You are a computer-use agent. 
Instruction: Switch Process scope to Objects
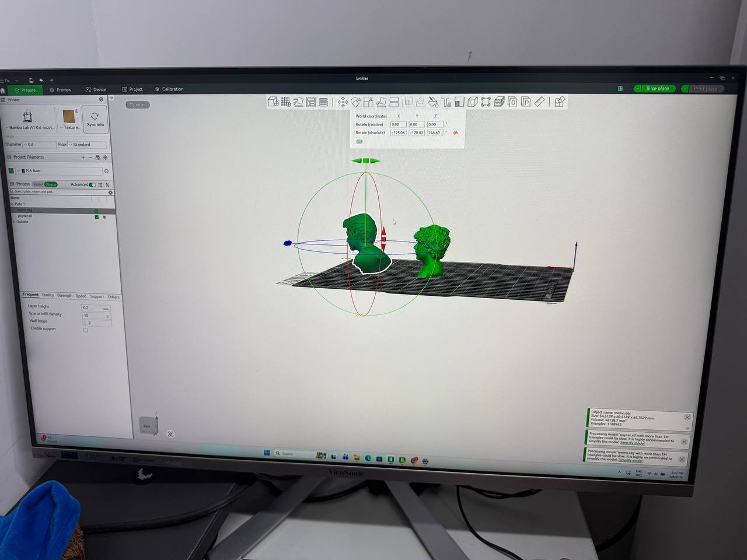(51, 184)
